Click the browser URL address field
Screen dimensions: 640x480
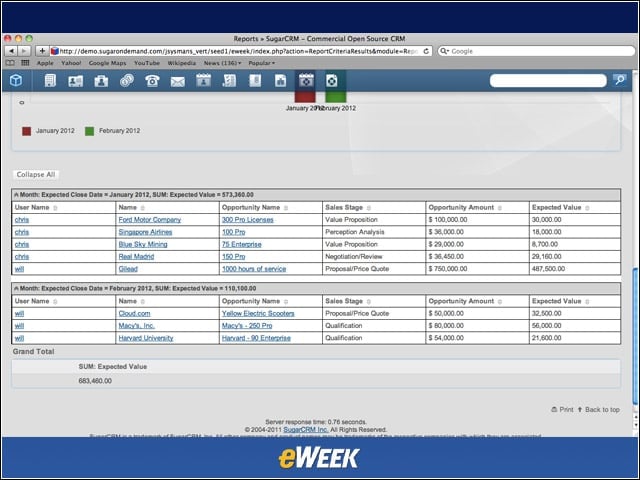coord(240,51)
